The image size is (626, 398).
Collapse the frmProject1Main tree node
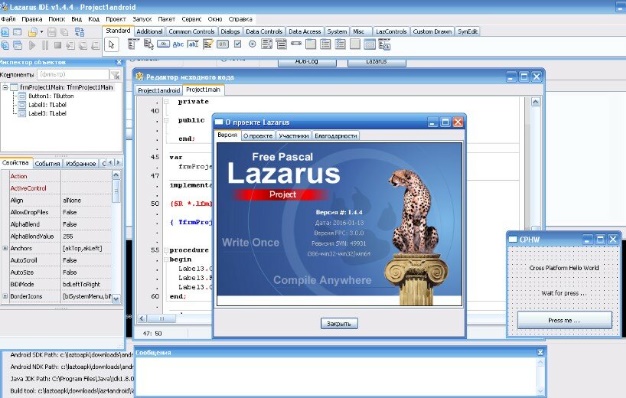coord(5,87)
